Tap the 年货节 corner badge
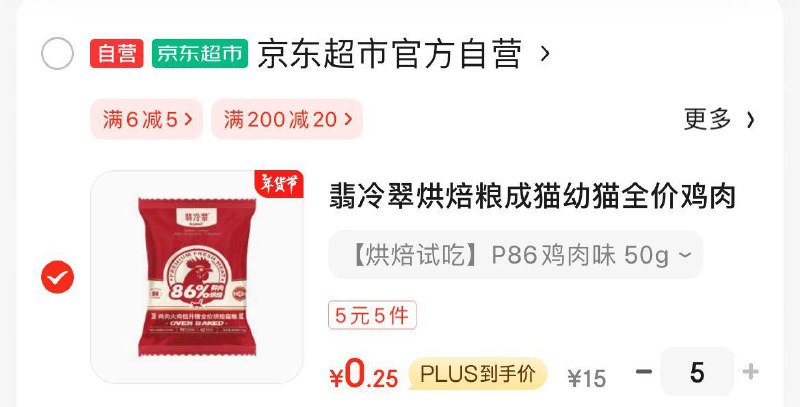Image resolution: width=800 pixels, height=407 pixels. pos(279,184)
